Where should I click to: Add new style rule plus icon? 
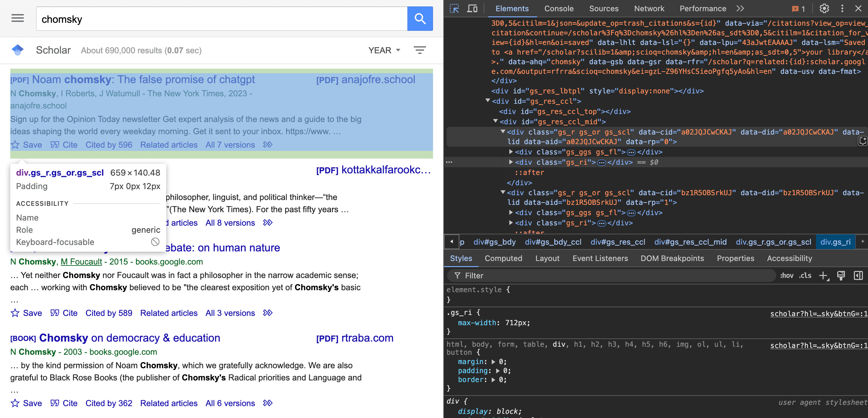[x=823, y=276]
